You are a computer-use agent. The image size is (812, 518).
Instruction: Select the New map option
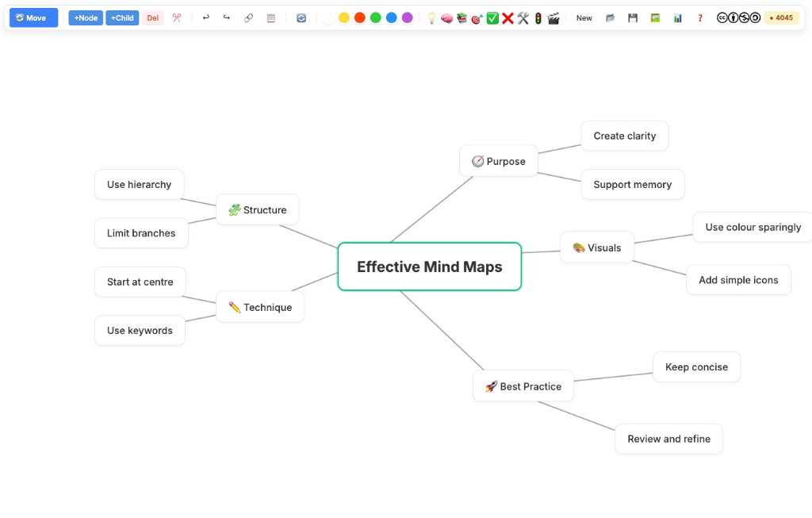coord(584,17)
